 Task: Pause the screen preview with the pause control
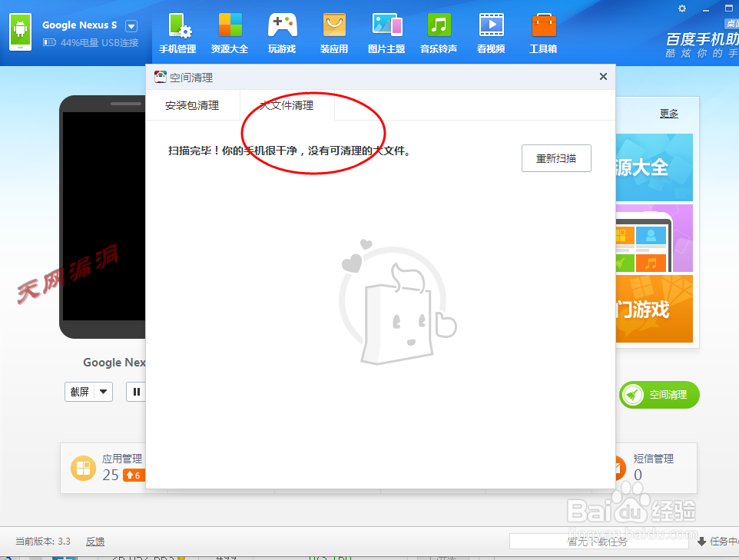pyautogui.click(x=136, y=392)
